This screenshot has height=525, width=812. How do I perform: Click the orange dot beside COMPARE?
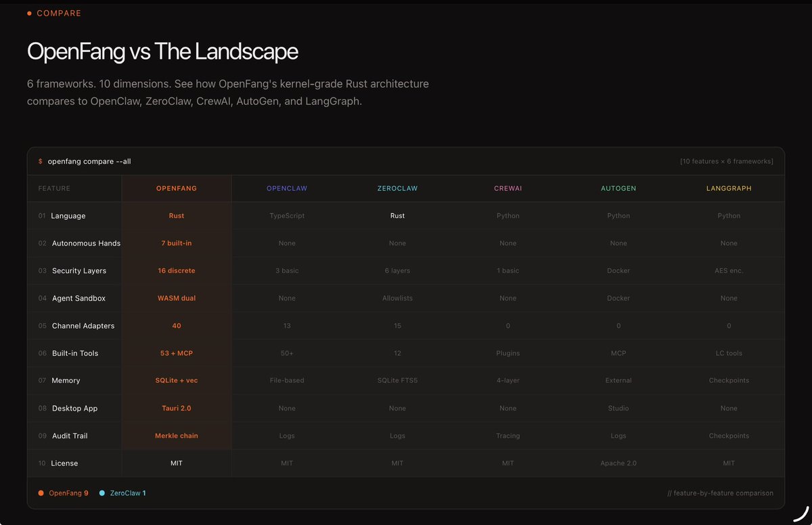tap(29, 14)
